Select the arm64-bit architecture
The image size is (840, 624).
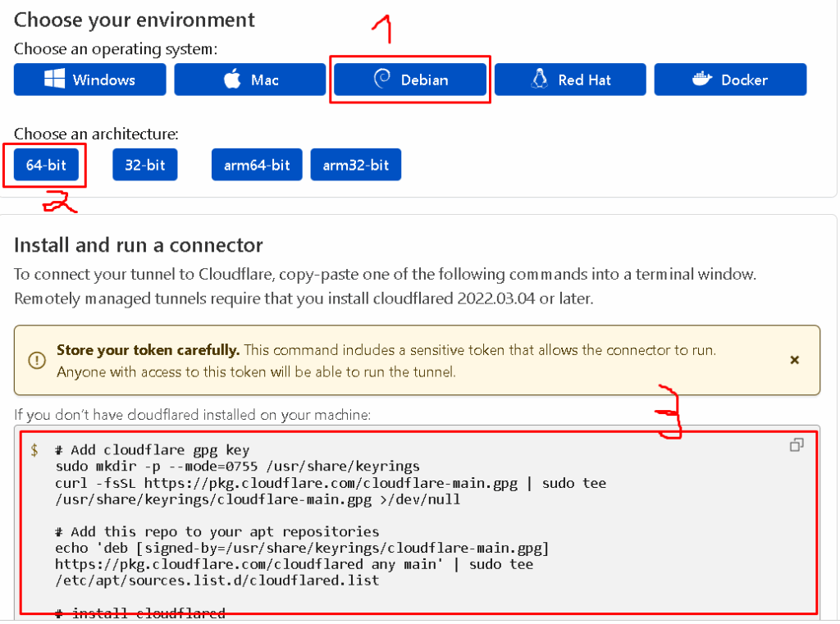(257, 165)
